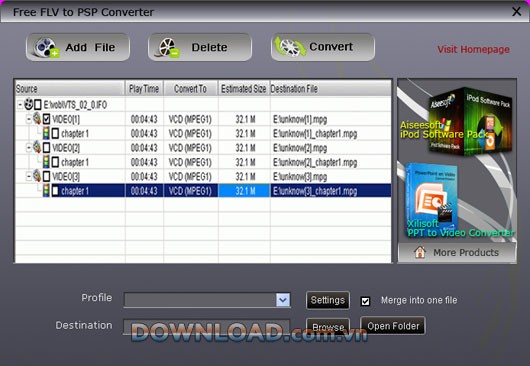Select the VIDEO[2] row label

(x=66, y=148)
